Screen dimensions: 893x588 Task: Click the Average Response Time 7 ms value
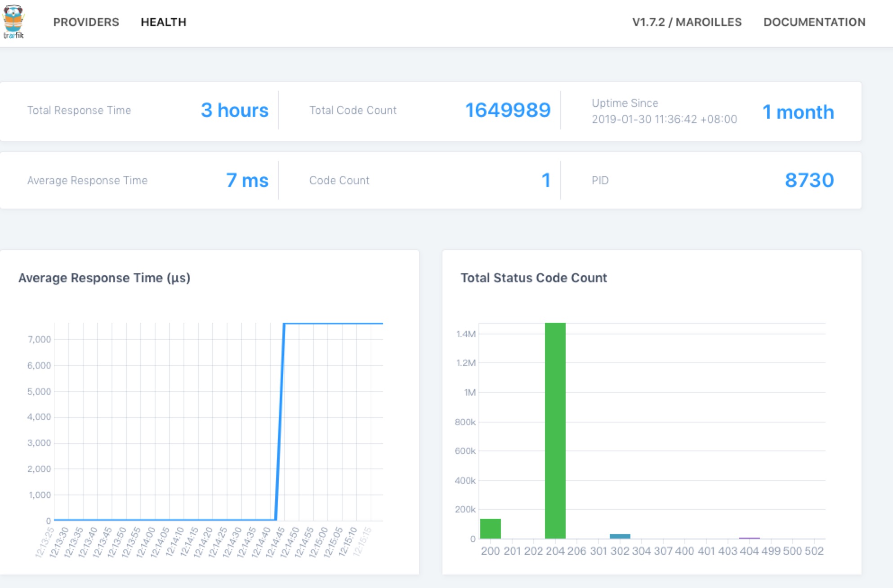[247, 180]
